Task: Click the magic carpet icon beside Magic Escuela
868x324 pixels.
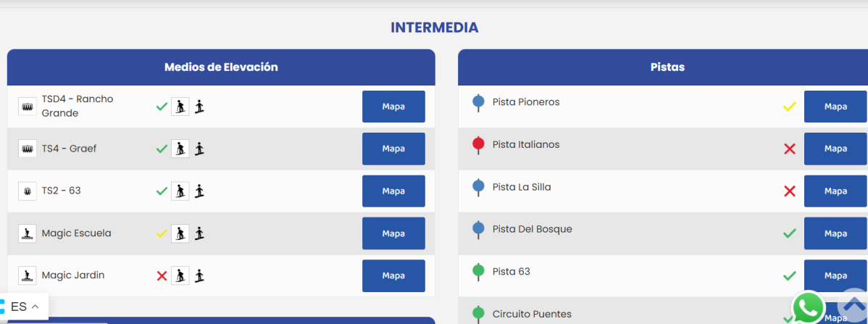Action: point(28,233)
